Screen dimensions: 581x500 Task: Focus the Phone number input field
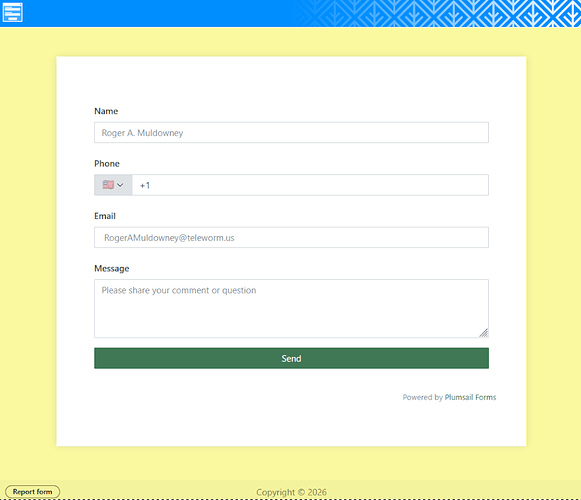[x=310, y=185]
